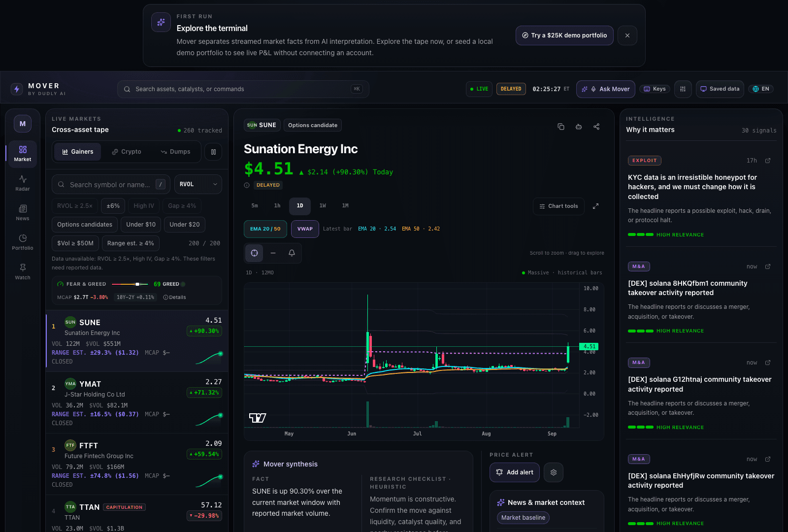
Task: Open the Portfolio sidebar section
Action: tap(23, 242)
